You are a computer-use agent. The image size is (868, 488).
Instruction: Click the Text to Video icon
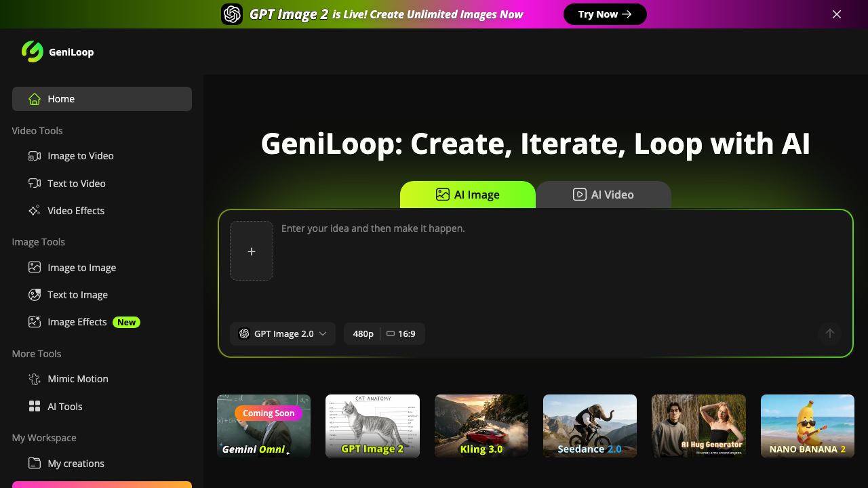click(x=35, y=184)
